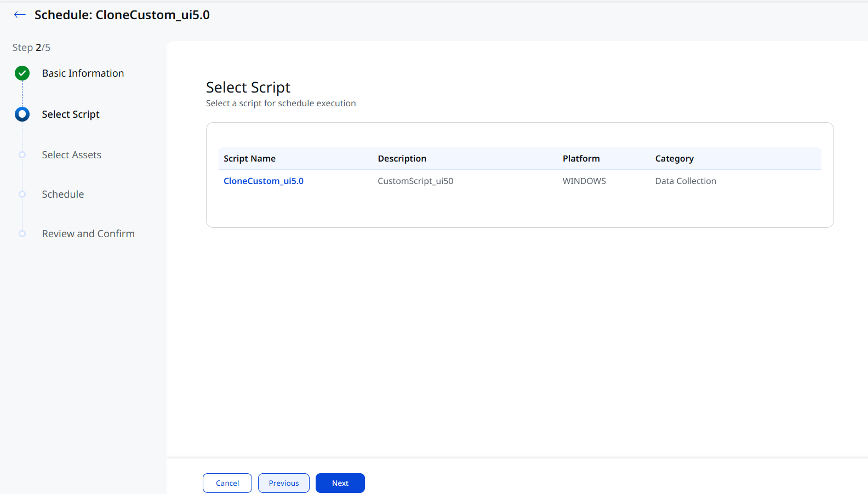Click the back arrow beside Schedule title
The height and width of the screenshot is (494, 868).
(x=20, y=15)
